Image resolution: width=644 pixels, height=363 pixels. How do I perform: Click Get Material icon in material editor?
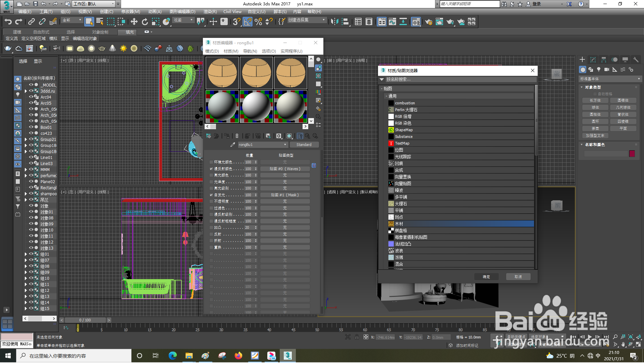point(209,136)
